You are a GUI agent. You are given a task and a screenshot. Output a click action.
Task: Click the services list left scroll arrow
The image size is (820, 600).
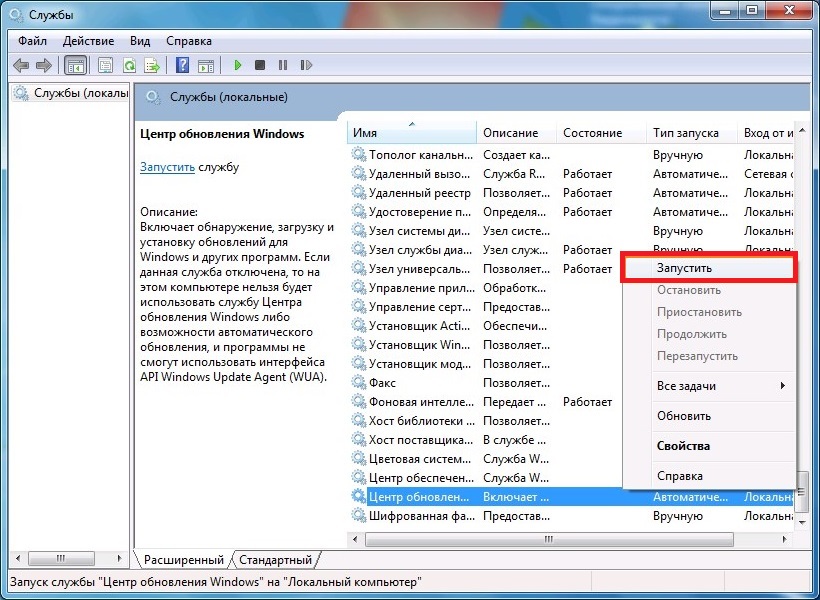point(356,539)
